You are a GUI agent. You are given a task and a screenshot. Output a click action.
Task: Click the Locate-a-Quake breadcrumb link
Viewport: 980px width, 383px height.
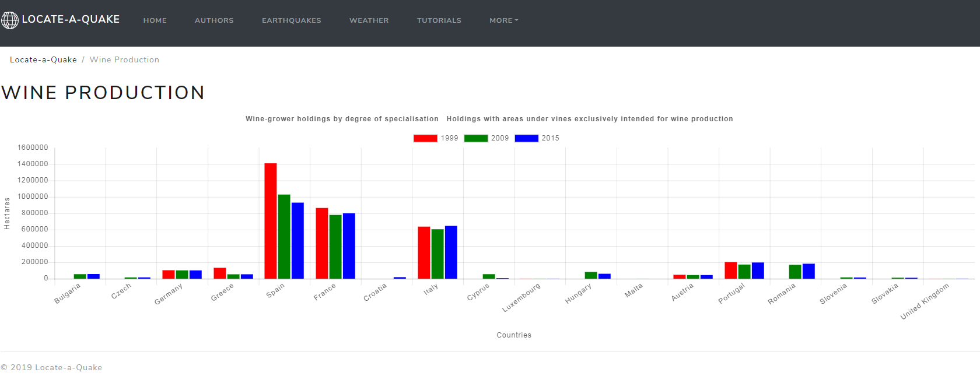(43, 59)
